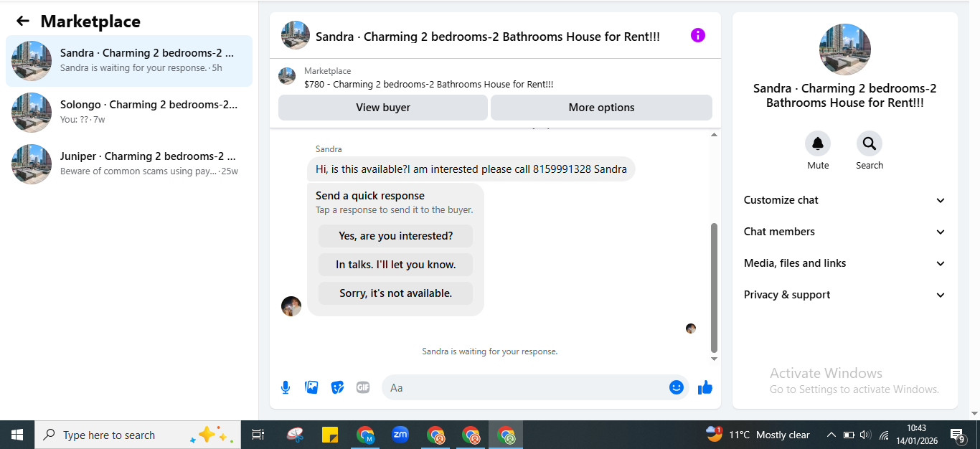Send a thumbs-up like
The width and height of the screenshot is (980, 449).
pos(705,387)
